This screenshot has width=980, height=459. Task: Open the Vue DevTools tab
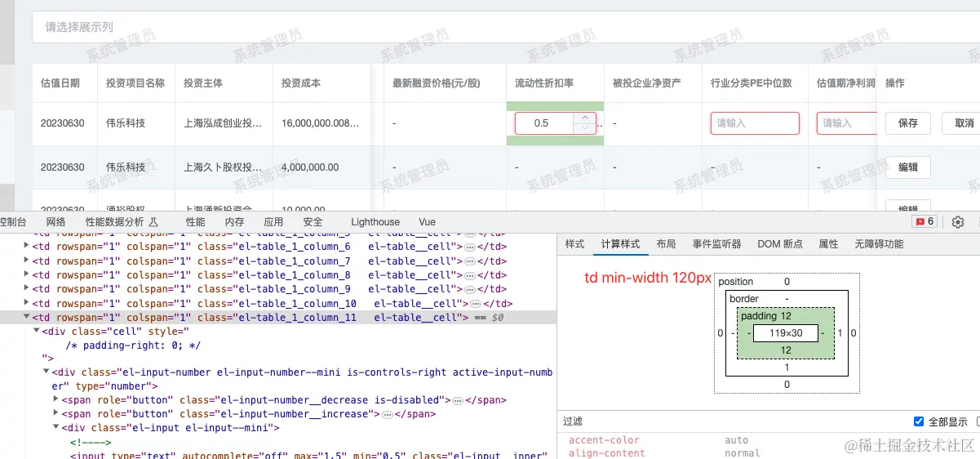[x=428, y=222]
